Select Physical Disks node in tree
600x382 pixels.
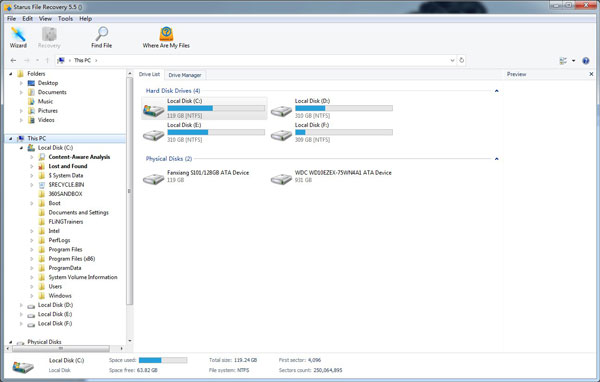[x=44, y=342]
